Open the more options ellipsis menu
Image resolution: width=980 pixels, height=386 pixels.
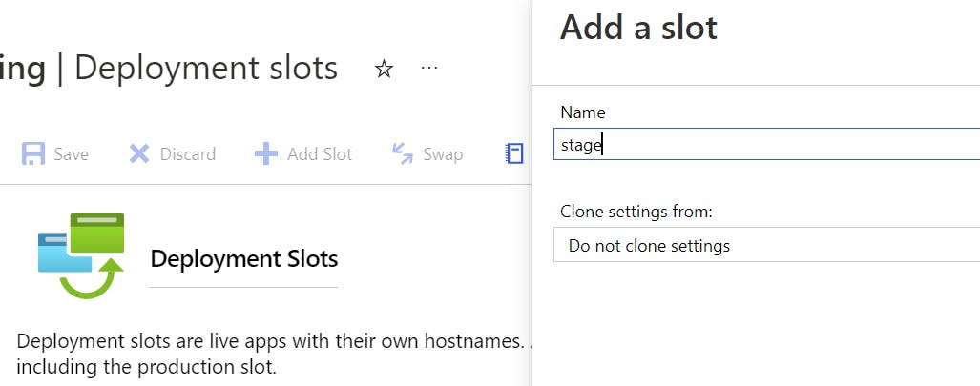pos(429,69)
